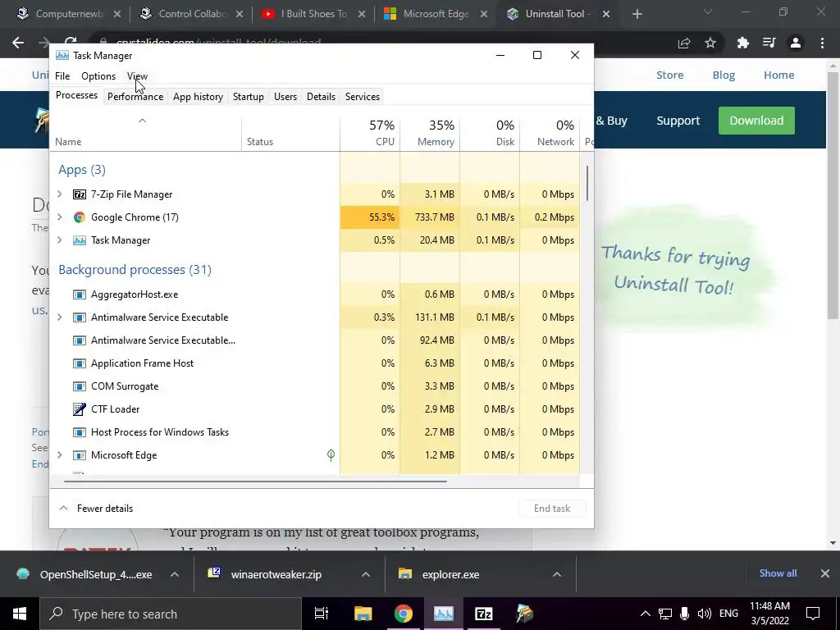Open File Explorer from the taskbar
This screenshot has width=840, height=630.
[x=363, y=614]
